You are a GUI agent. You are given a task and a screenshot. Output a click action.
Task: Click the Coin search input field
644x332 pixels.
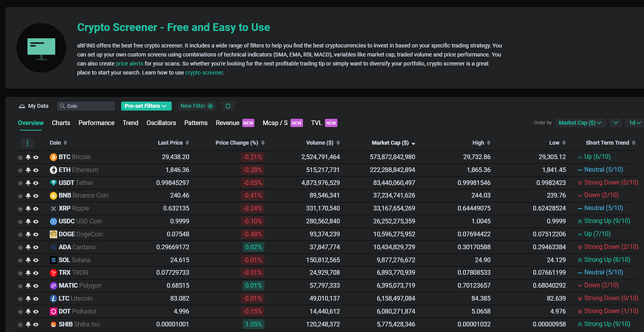click(x=86, y=106)
